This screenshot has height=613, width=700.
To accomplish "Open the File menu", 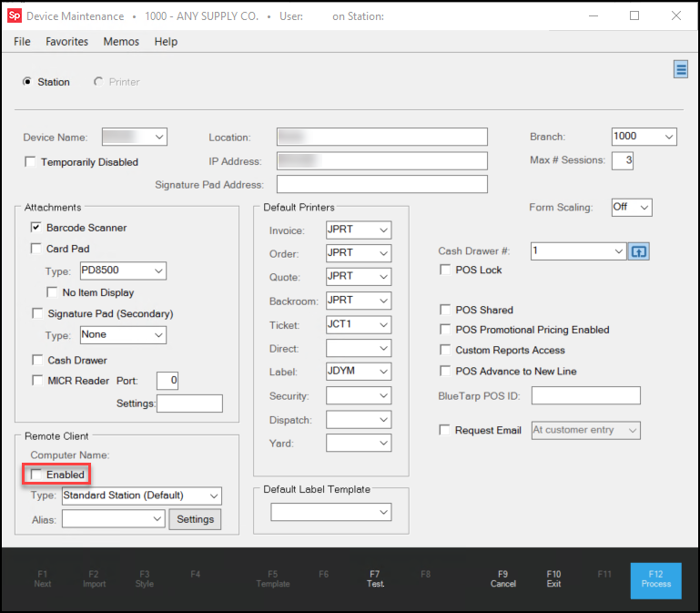I will point(22,42).
